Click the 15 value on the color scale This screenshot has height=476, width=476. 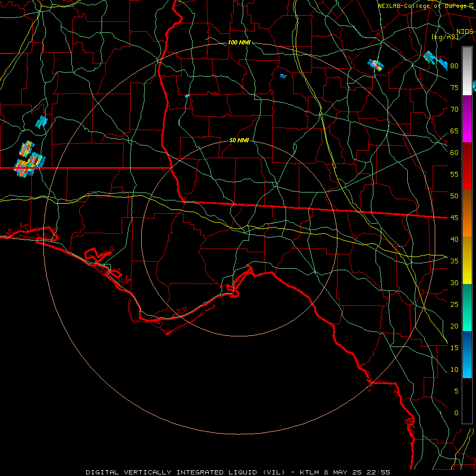454,348
